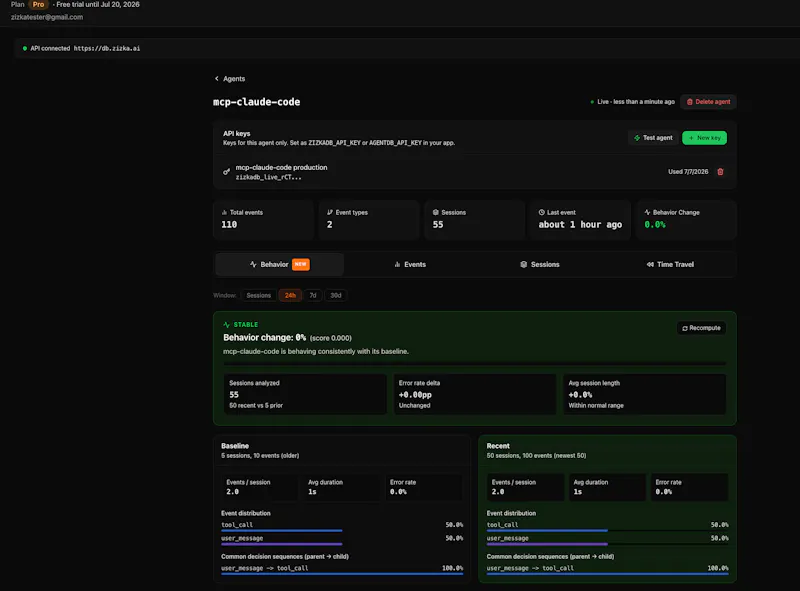The height and width of the screenshot is (591, 800).
Task: Click the Last event clock icon
Action: (x=541, y=212)
